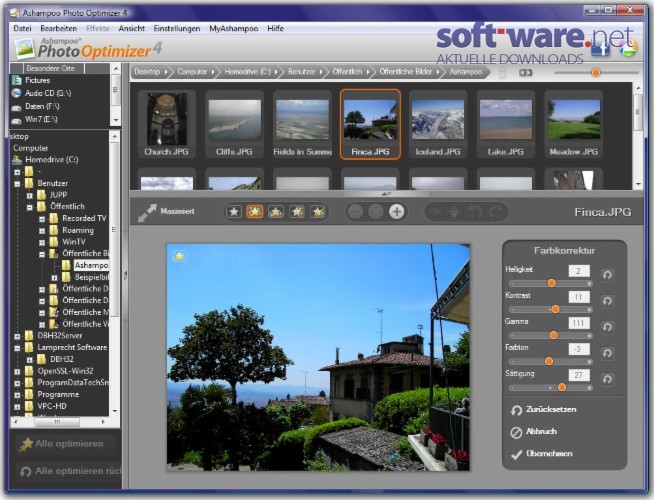The height and width of the screenshot is (500, 654).
Task: Select the Meadow.JPG thumbnail
Action: 574,124
